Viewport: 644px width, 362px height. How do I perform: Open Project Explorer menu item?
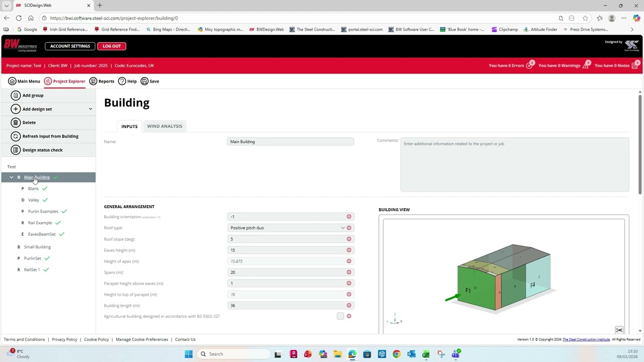(64, 81)
